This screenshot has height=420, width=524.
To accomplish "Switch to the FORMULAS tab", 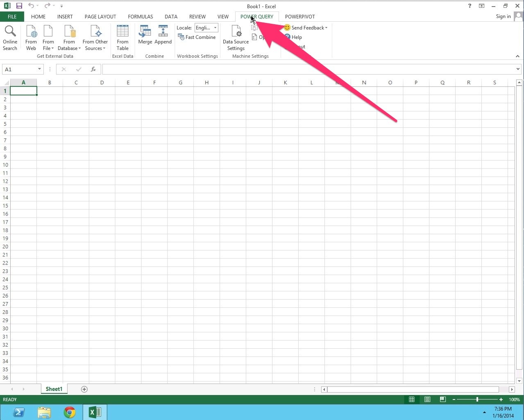I will pyautogui.click(x=141, y=17).
